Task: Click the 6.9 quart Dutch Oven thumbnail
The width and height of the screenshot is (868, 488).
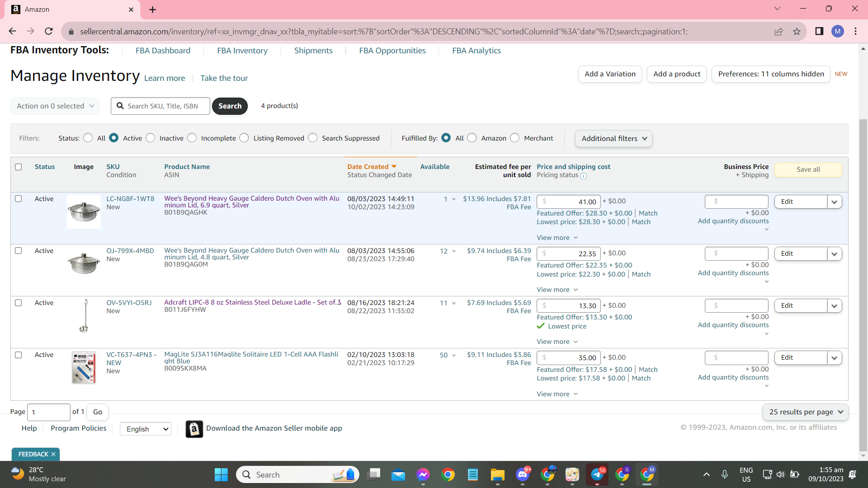Action: [x=84, y=211]
